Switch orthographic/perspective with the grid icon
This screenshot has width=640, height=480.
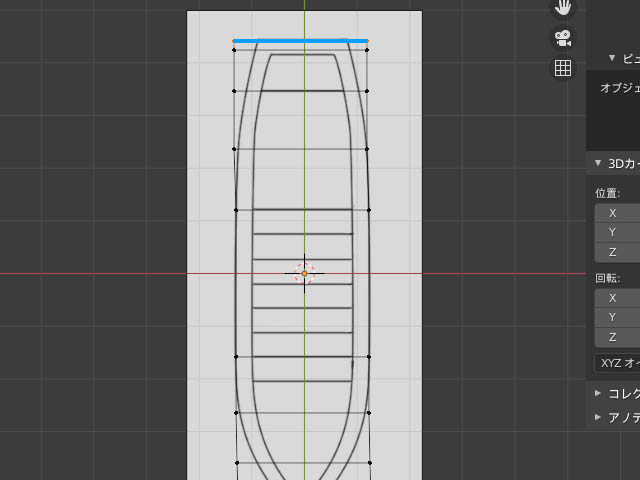563,68
